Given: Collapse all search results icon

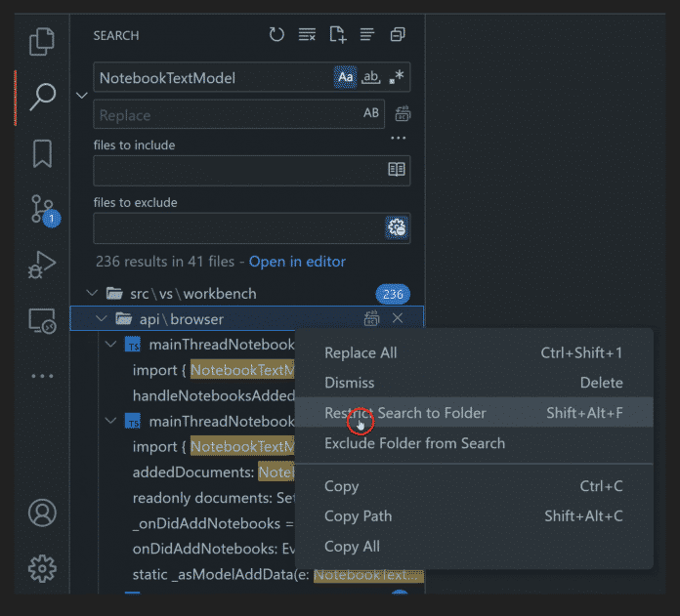Looking at the screenshot, I should coord(398,34).
